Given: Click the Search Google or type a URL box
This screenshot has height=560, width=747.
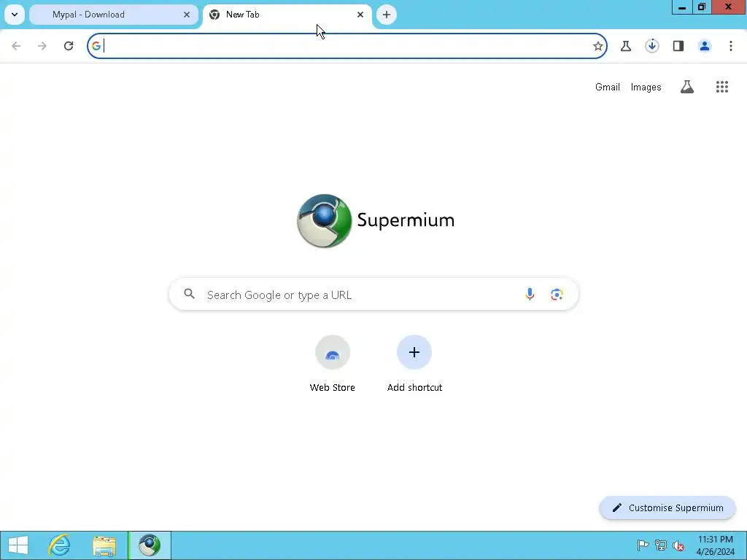Looking at the screenshot, I should coord(373,295).
